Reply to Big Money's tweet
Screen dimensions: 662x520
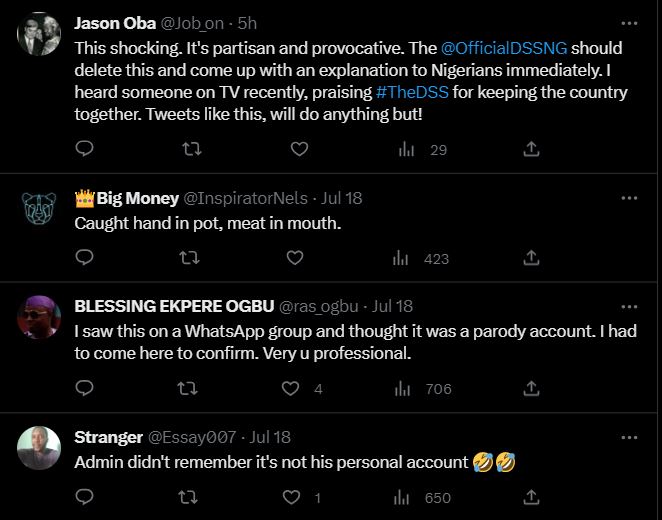click(85, 258)
